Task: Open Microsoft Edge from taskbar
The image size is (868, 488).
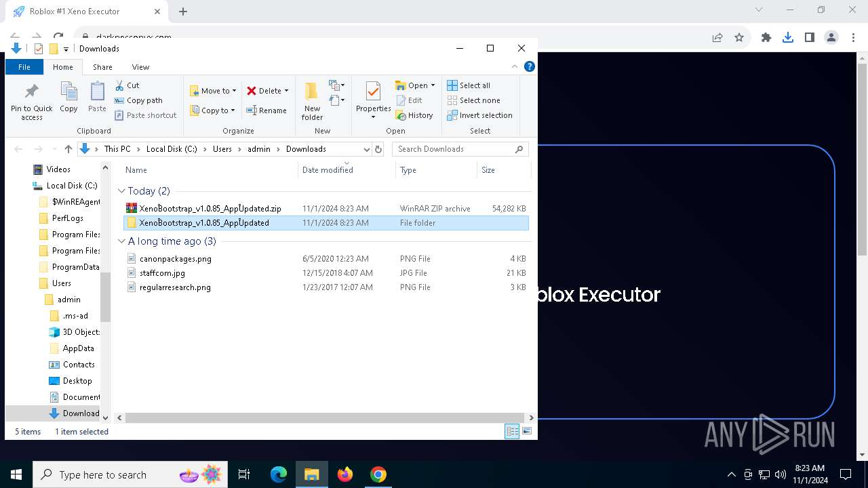Action: click(279, 474)
